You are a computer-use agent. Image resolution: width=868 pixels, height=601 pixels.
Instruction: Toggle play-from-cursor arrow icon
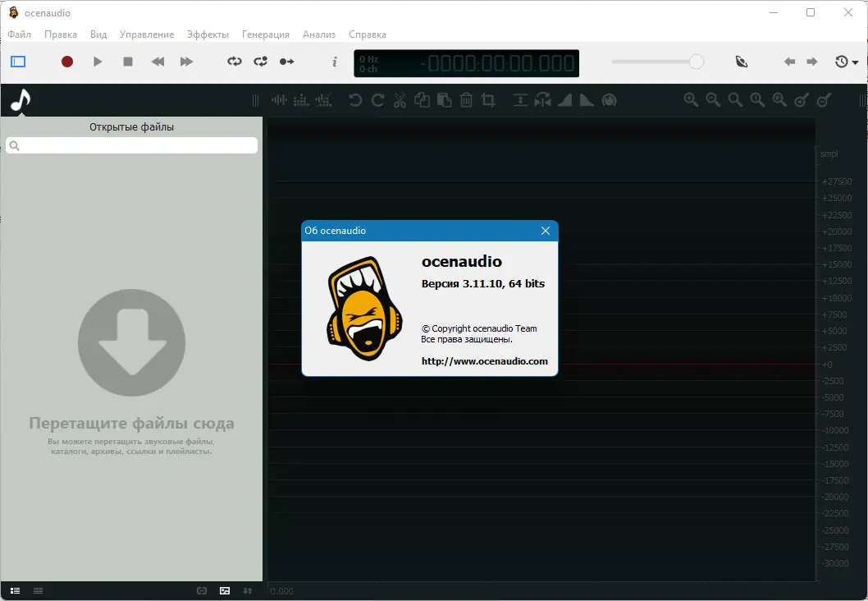pos(287,62)
